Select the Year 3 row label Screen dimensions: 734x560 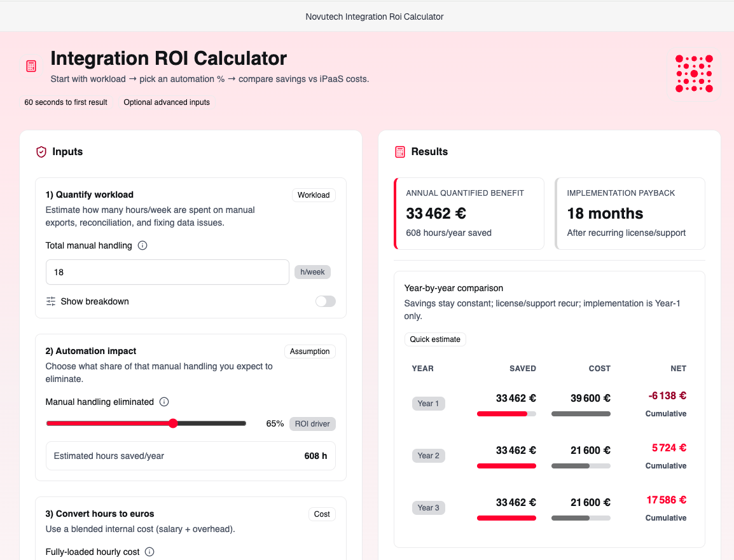pos(428,508)
